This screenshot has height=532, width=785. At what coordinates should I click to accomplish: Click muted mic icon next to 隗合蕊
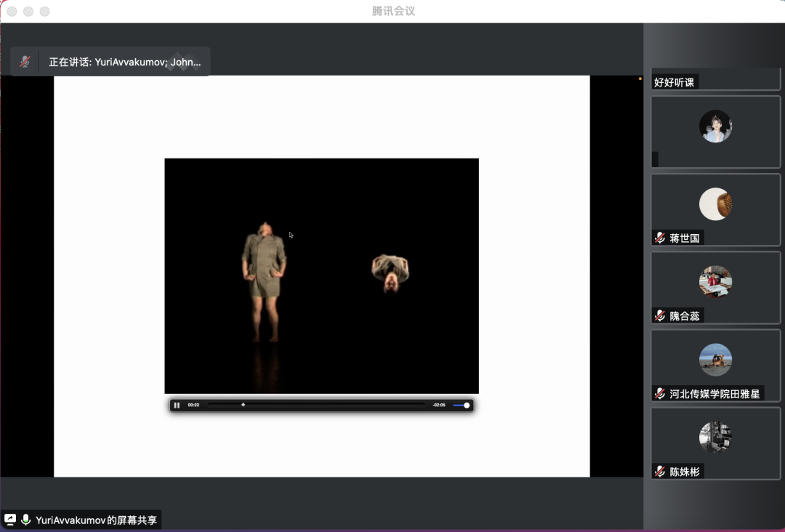pyautogui.click(x=660, y=315)
